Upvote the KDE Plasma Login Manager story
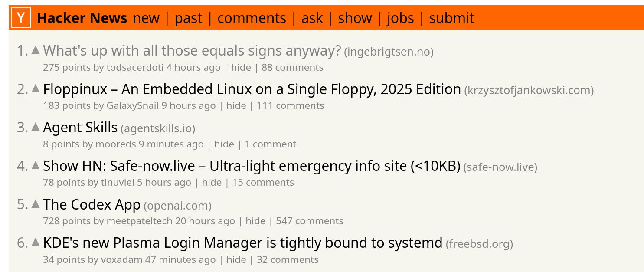This screenshot has height=272, width=644. (x=36, y=242)
